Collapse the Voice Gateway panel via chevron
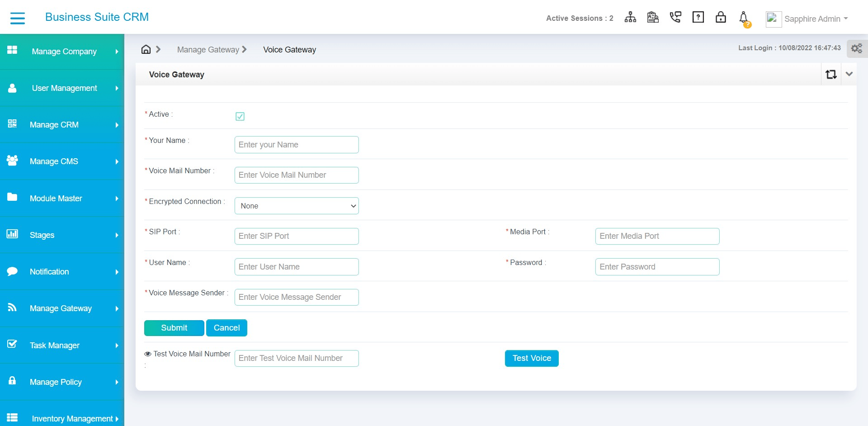 pyautogui.click(x=849, y=74)
